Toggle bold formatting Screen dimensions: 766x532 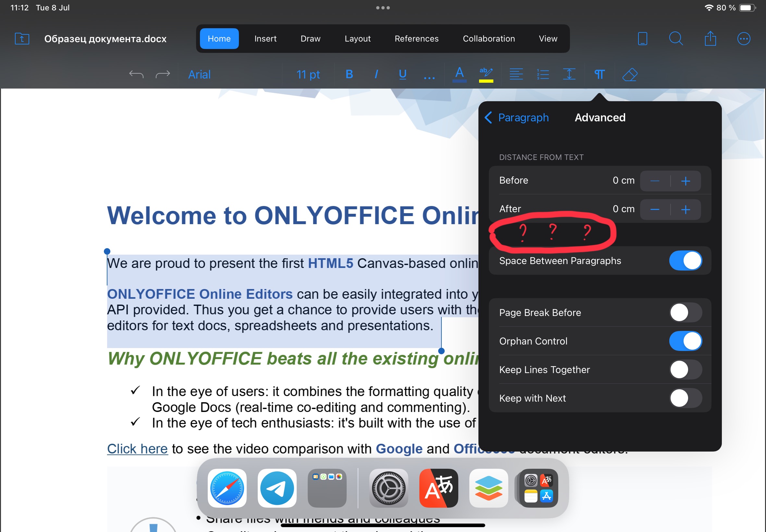click(x=349, y=74)
